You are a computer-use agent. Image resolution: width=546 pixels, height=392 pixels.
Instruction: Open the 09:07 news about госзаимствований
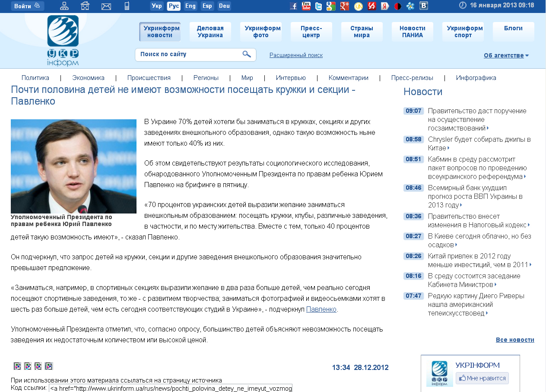tap(477, 119)
